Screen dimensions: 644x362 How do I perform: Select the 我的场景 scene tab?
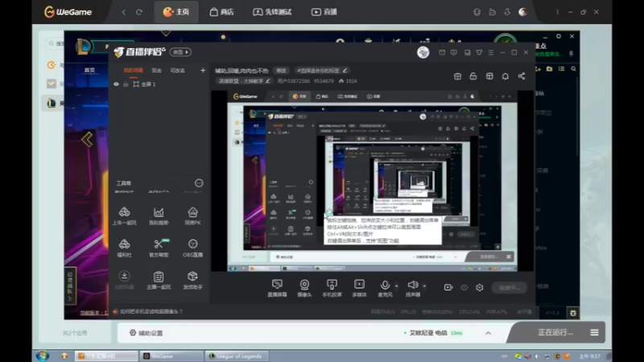134,71
